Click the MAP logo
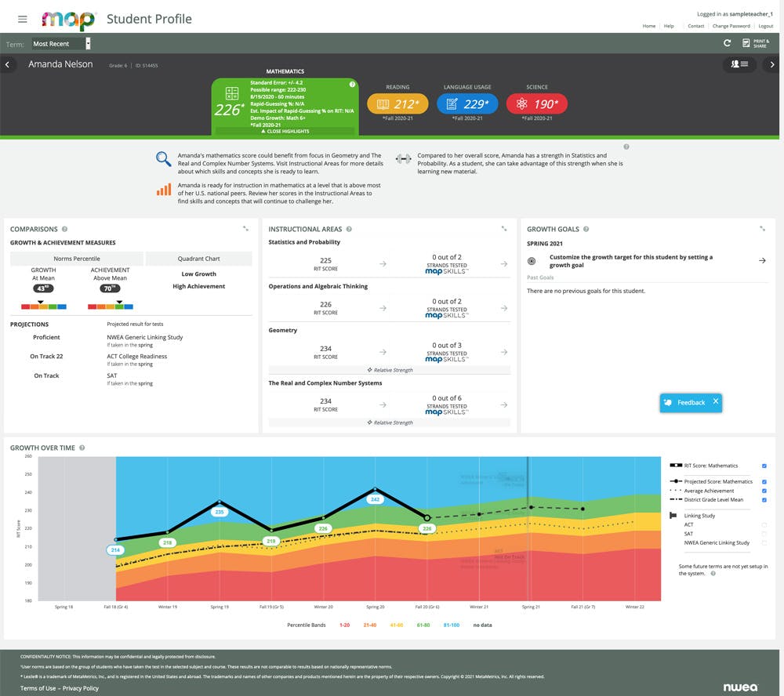This screenshot has height=696, width=784. click(68, 19)
